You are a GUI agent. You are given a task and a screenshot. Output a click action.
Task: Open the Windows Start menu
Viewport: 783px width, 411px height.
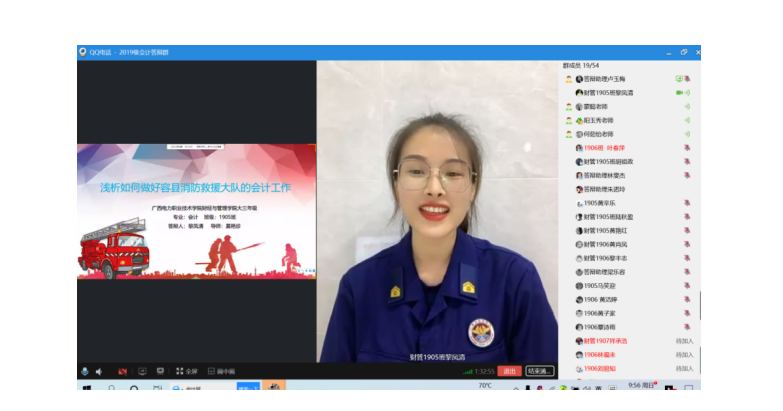[86, 388]
